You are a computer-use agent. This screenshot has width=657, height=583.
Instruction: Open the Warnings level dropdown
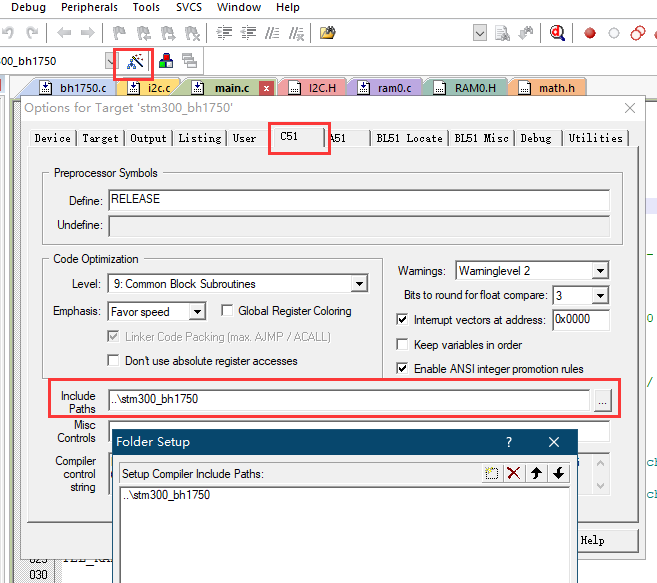600,271
